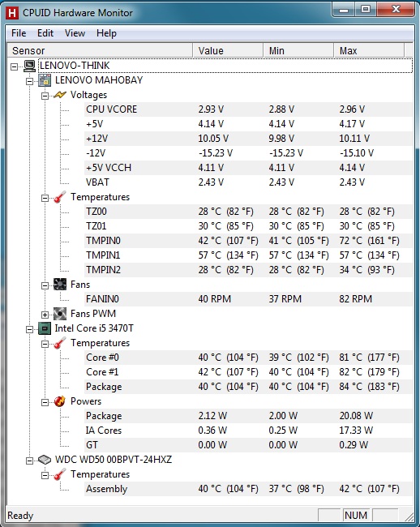Collapse the hard drive Temperatures group
The image size is (420, 527).
coord(45,475)
